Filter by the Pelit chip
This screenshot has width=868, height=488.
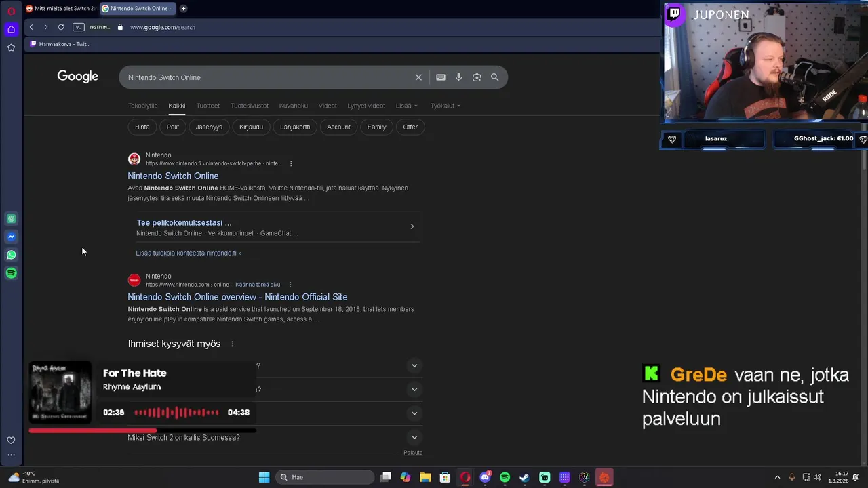[x=173, y=127]
